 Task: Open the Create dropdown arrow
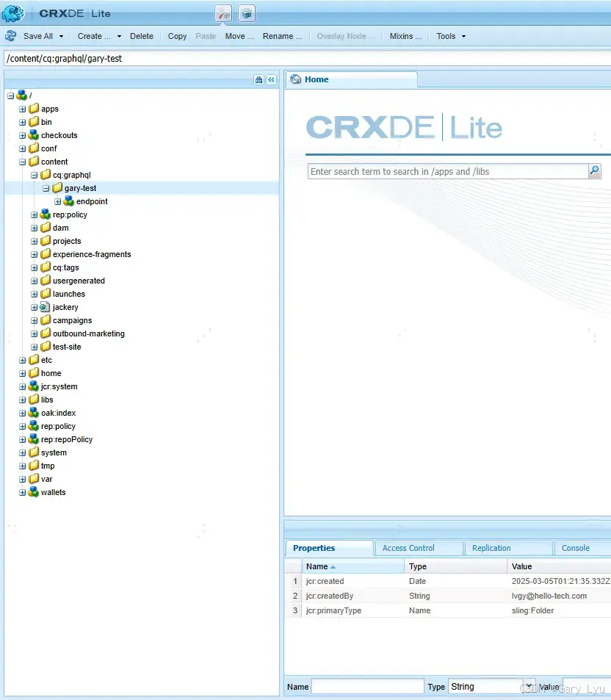pos(119,37)
